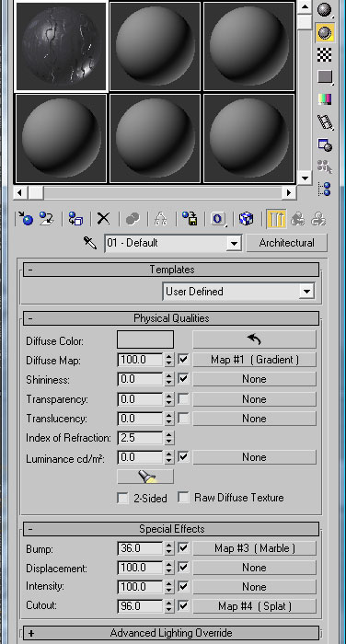Click the Make Preview filmstrip icon
The height and width of the screenshot is (644, 346).
[325, 122]
